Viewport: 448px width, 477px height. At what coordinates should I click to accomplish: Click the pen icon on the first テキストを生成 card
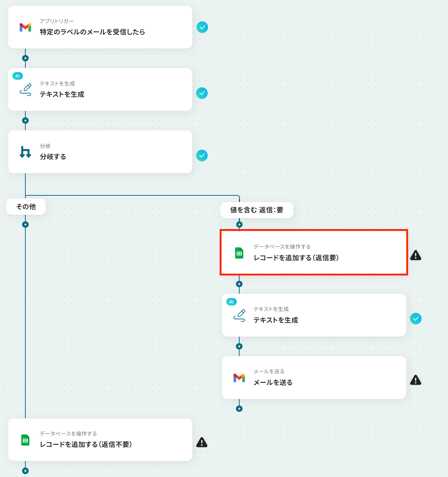[25, 90]
